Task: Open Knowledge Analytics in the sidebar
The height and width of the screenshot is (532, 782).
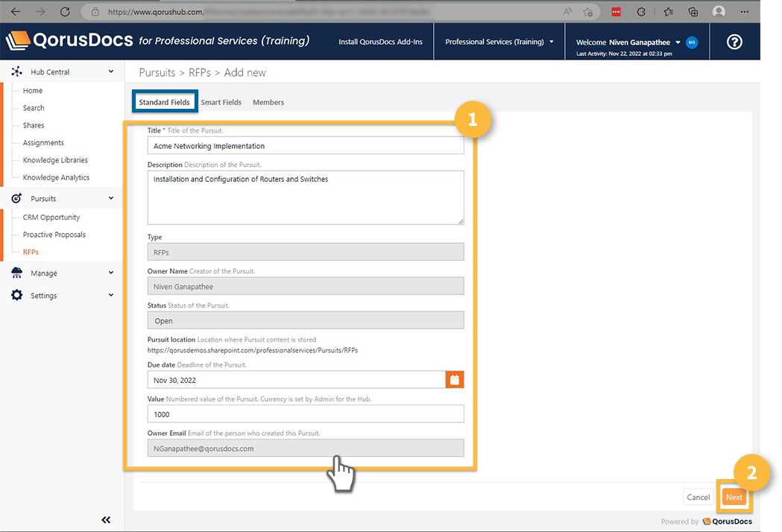Action: click(x=57, y=177)
